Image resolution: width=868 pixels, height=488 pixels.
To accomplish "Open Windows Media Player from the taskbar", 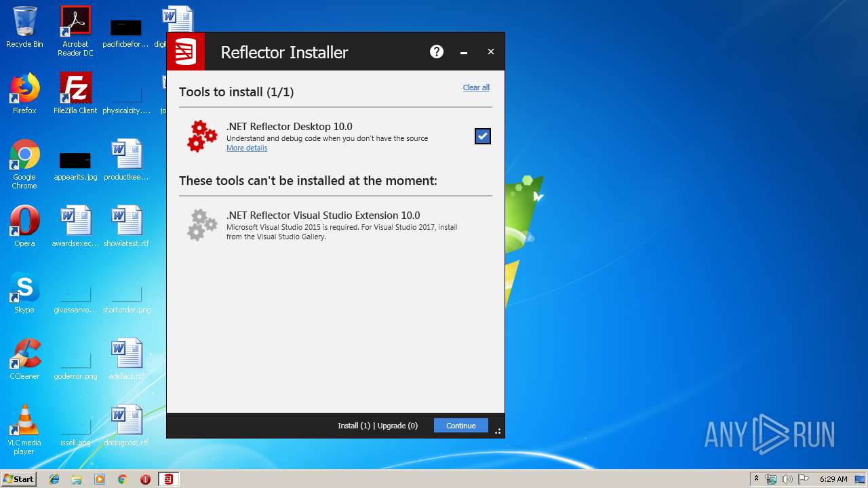I will pos(100,479).
